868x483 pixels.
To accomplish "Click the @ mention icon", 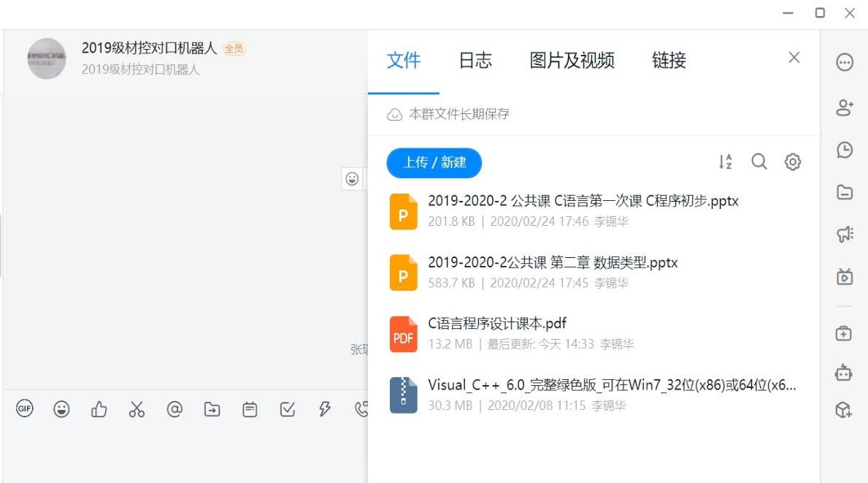I will [174, 409].
